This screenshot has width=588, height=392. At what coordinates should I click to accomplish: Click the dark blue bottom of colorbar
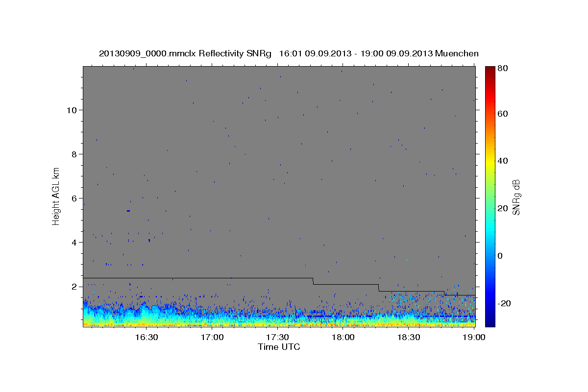(490, 321)
